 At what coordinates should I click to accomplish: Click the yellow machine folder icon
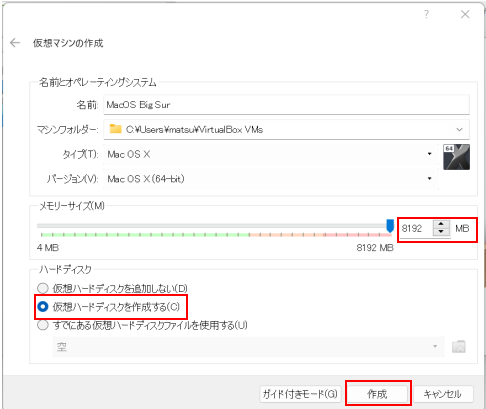(115, 129)
